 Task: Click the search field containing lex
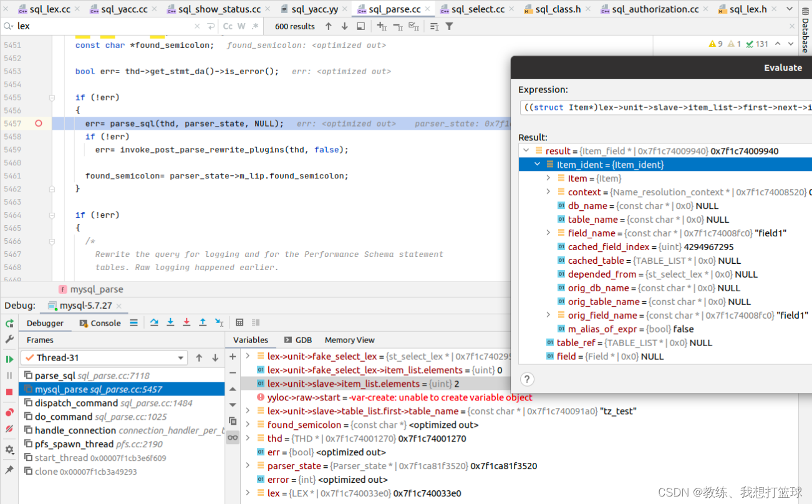point(103,26)
